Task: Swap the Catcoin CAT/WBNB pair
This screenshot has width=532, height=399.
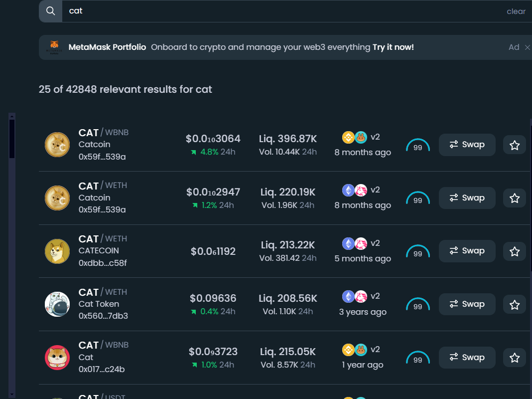Action: pos(467,145)
